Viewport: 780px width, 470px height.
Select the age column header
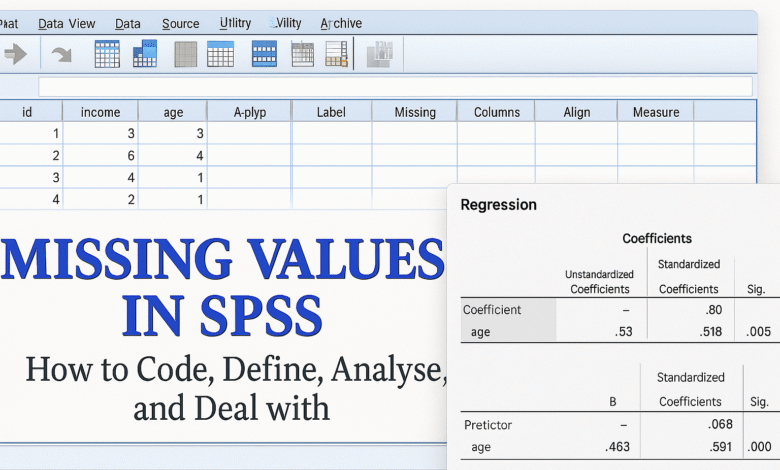(x=173, y=112)
